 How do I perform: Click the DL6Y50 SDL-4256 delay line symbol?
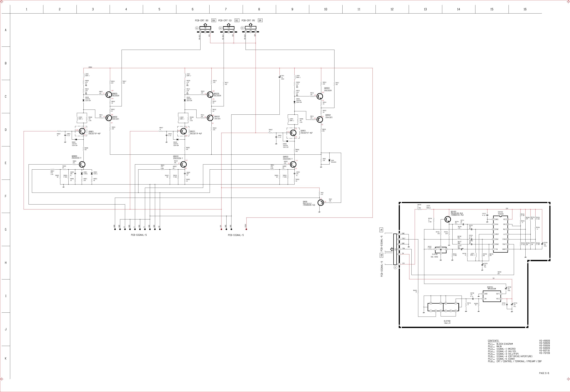[x=441, y=250]
